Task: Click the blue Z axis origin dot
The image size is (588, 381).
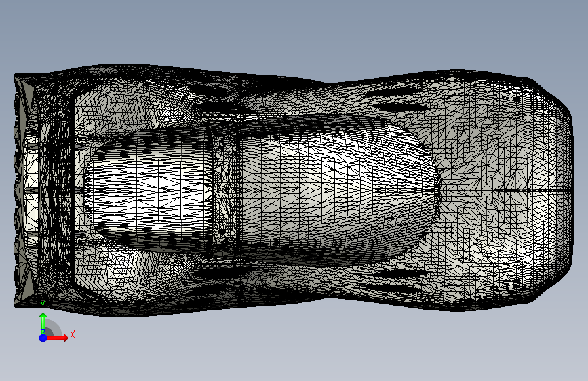Action: [43, 338]
